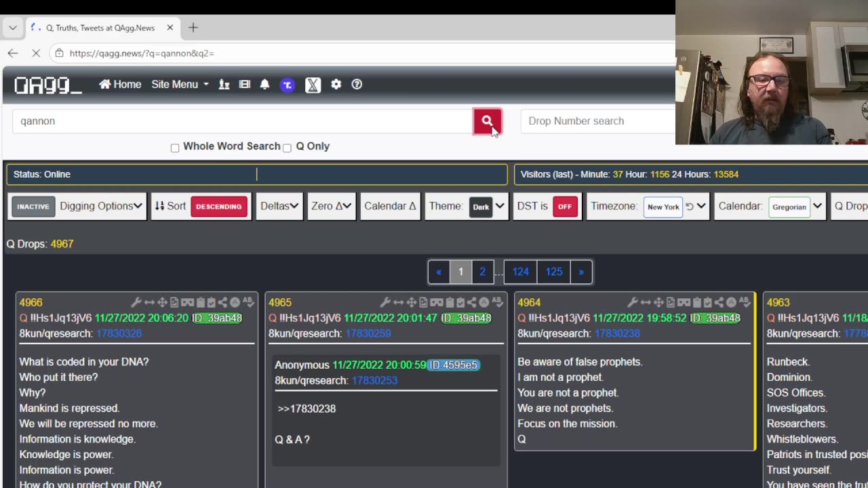The image size is (868, 488).
Task: Click the VR goggles icon on drop 4965
Action: [x=436, y=302]
